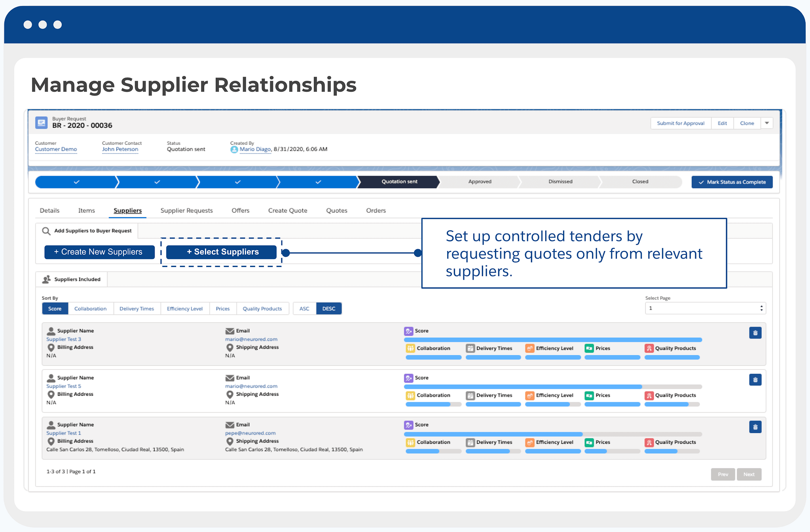Viewport: 810px width, 532px height.
Task: Sort suppliers in ASC order
Action: coord(304,309)
